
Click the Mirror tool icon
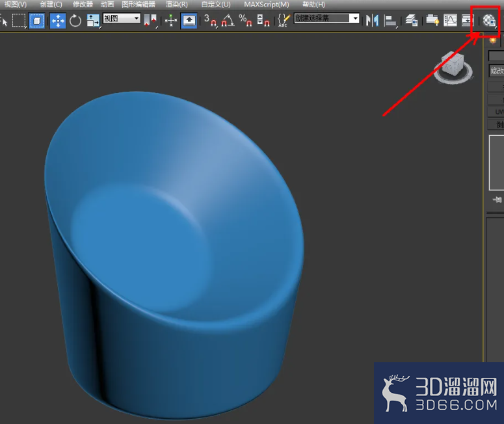pos(372,21)
